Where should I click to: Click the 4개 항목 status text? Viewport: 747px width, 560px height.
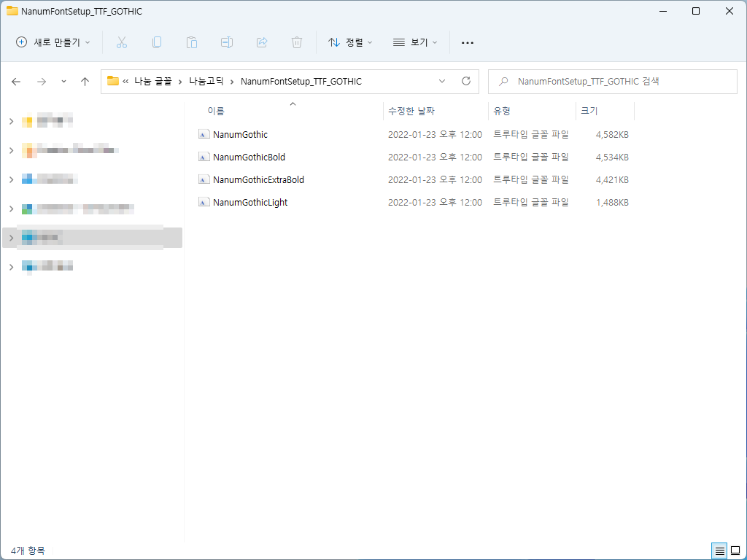click(x=28, y=551)
